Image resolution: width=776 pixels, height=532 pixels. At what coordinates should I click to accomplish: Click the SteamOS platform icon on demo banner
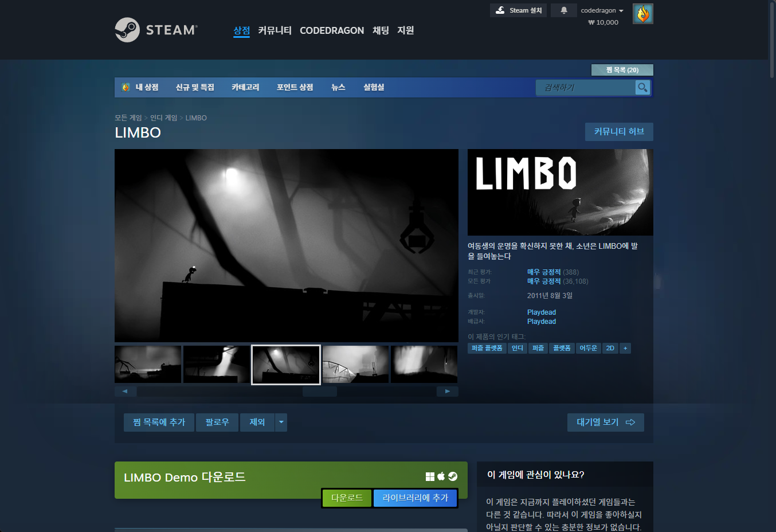point(453,476)
